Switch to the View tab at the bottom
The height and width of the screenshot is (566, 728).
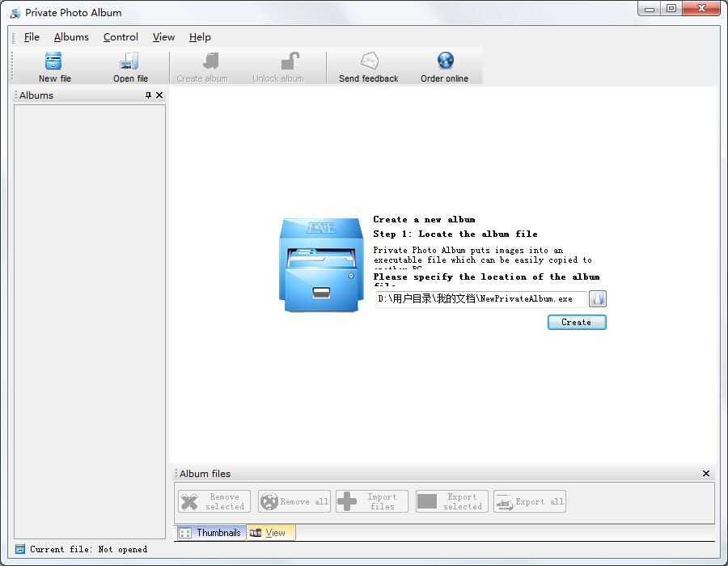pyautogui.click(x=270, y=533)
